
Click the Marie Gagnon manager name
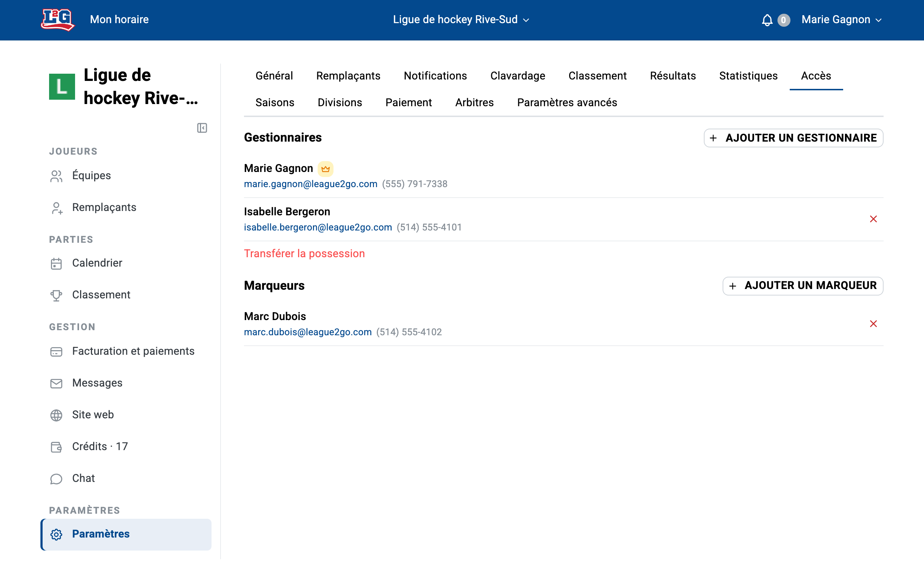click(278, 168)
